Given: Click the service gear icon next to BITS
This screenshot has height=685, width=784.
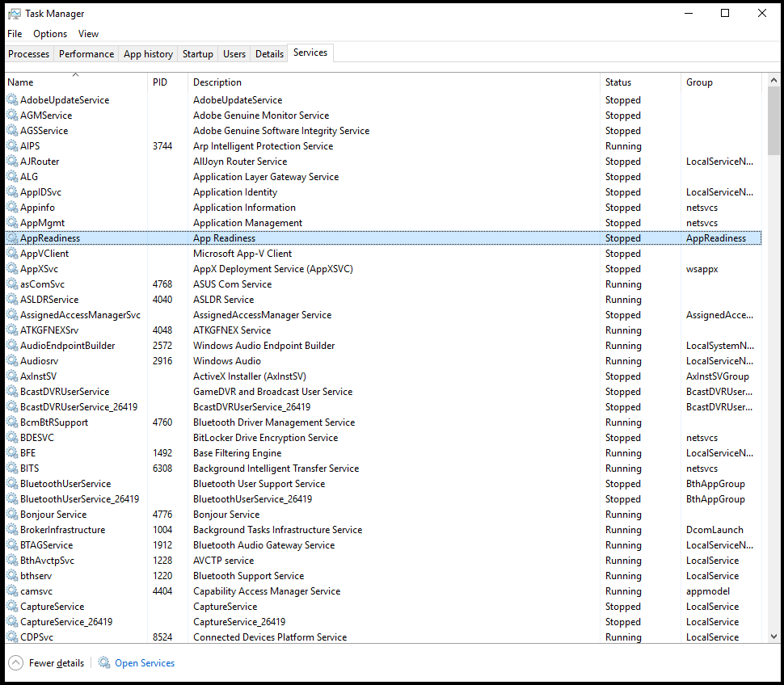Looking at the screenshot, I should pyautogui.click(x=11, y=468).
